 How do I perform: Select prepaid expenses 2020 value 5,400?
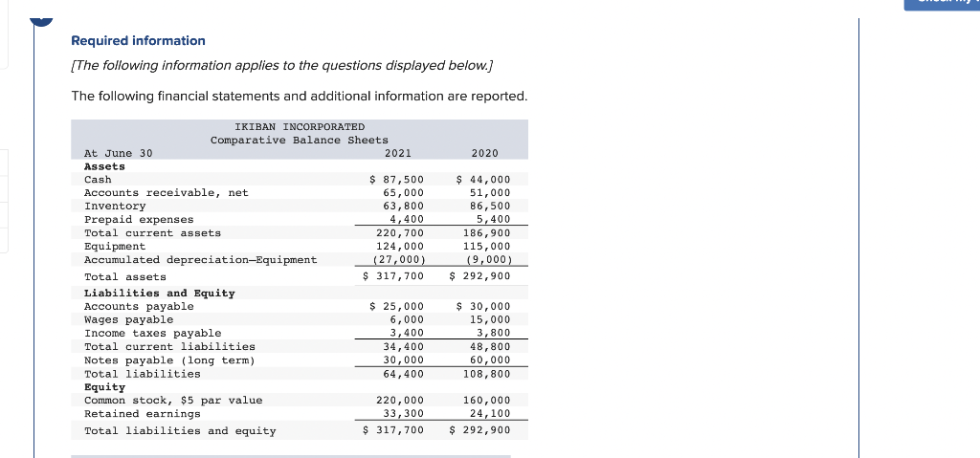493,219
